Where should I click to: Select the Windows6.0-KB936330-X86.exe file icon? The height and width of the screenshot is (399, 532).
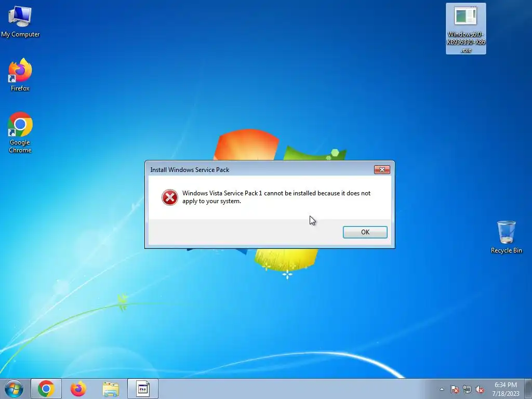click(465, 29)
